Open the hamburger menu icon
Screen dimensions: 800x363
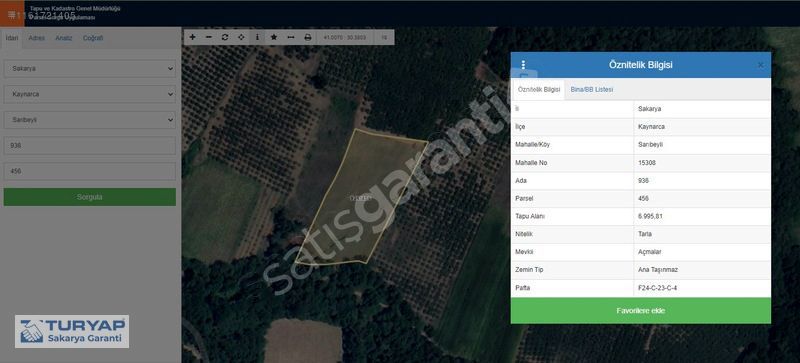click(12, 14)
